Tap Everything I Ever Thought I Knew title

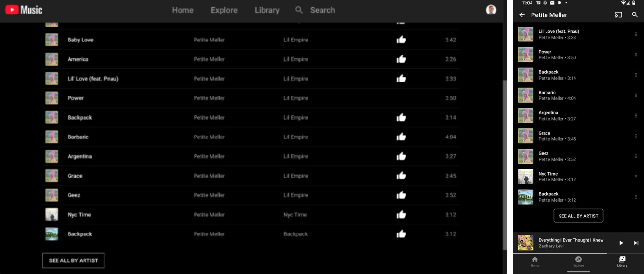[x=571, y=240]
